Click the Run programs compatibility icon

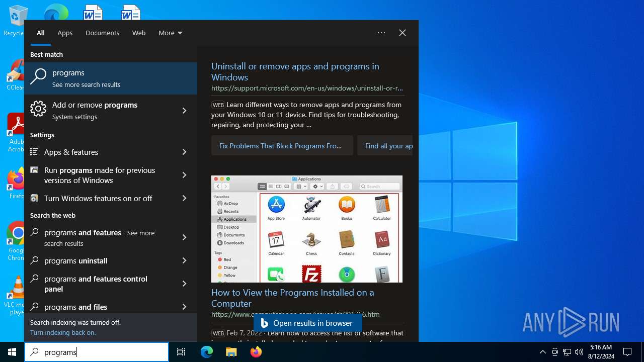[x=34, y=170]
